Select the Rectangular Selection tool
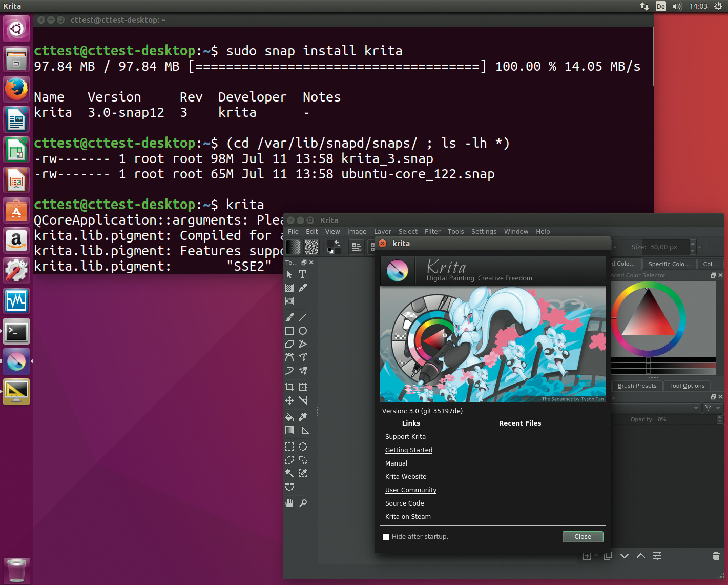This screenshot has width=728, height=585. tap(289, 447)
